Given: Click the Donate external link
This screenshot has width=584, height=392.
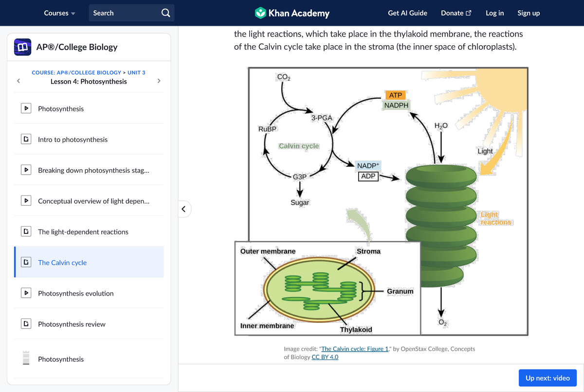Looking at the screenshot, I should tap(456, 13).
